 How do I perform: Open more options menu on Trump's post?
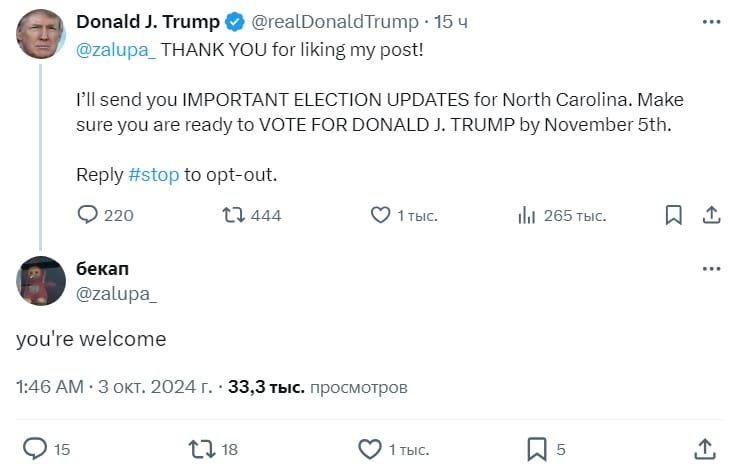[x=711, y=22]
